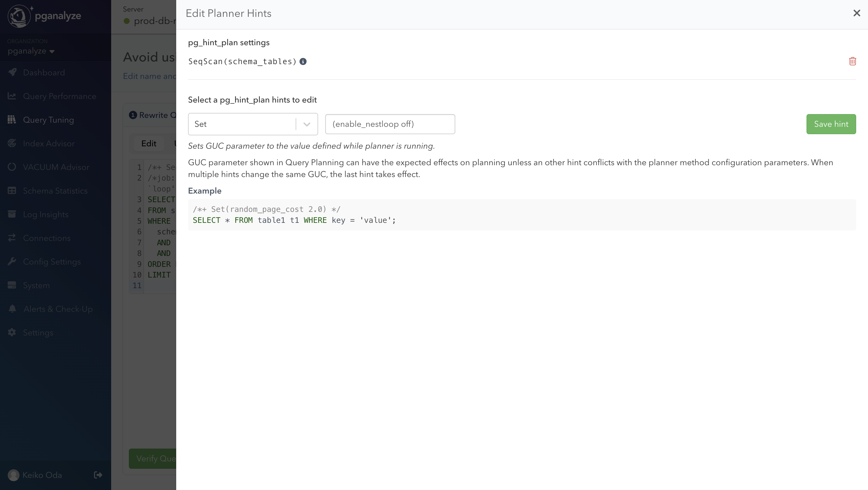Screen dimensions: 868x490
Task: Click the Example heading
Action: (205, 191)
